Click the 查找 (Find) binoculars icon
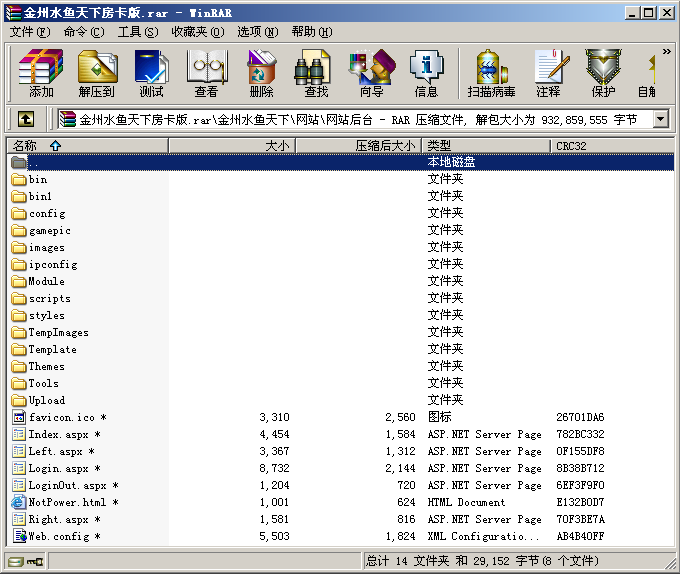680x574 pixels. [x=316, y=73]
